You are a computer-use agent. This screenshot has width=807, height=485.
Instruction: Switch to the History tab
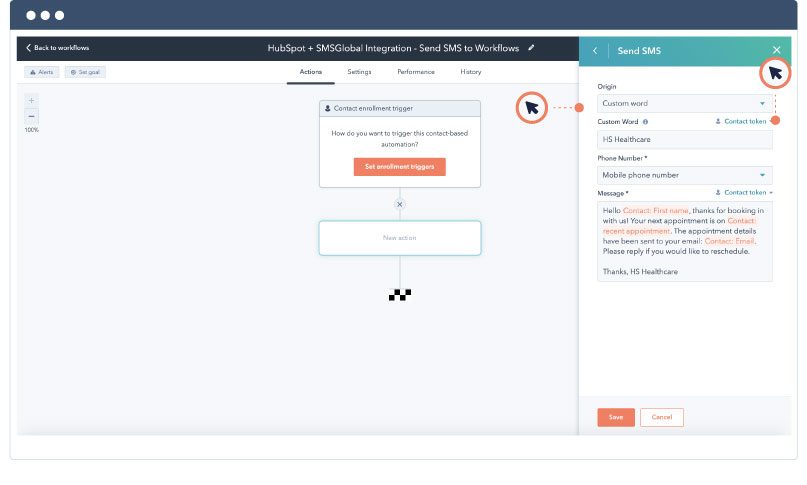coord(471,72)
